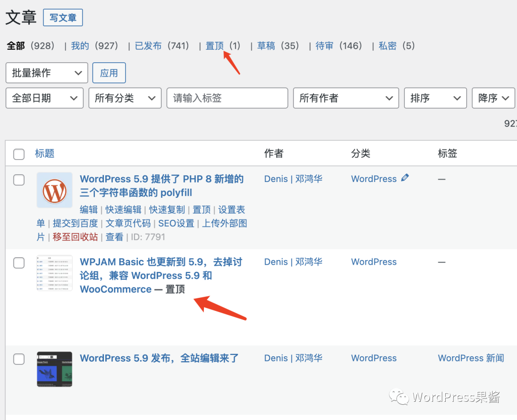The width and height of the screenshot is (517, 420).
Task: Click the 快速编辑 row action link
Action: coord(124,210)
